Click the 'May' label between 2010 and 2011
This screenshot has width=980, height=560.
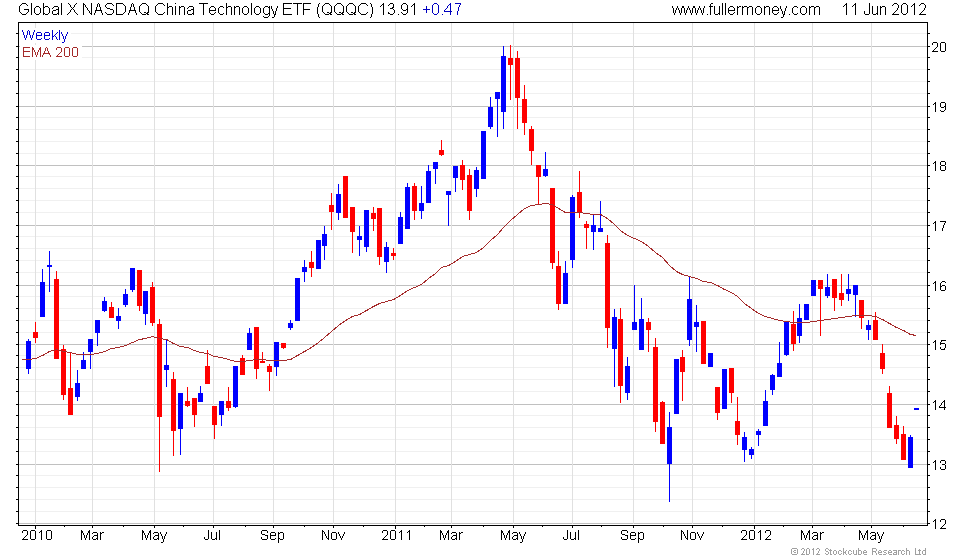154,536
